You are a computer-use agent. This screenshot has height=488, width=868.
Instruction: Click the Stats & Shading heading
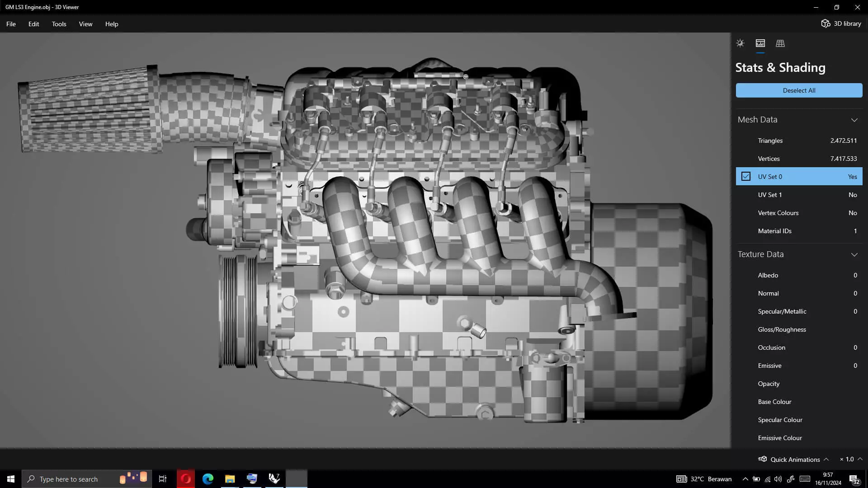click(x=780, y=67)
